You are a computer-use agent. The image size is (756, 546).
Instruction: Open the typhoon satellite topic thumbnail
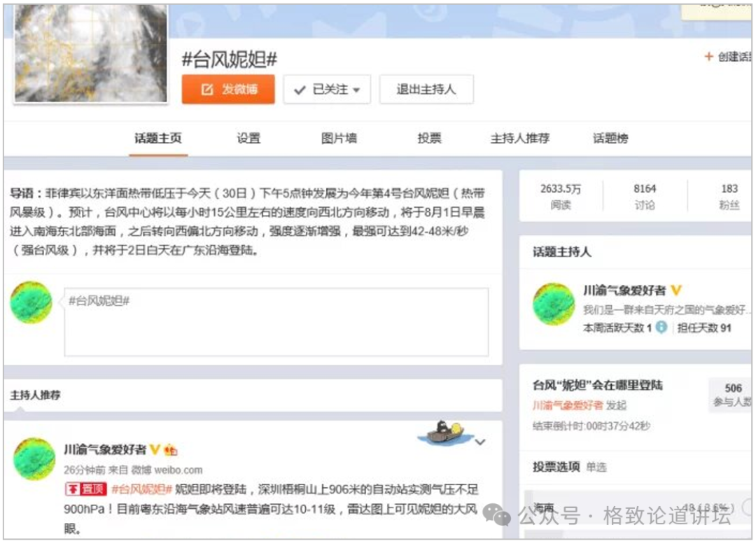point(90,53)
